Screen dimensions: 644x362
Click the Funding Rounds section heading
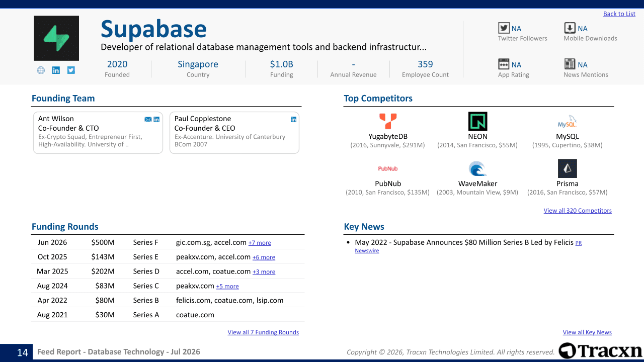click(x=65, y=227)
